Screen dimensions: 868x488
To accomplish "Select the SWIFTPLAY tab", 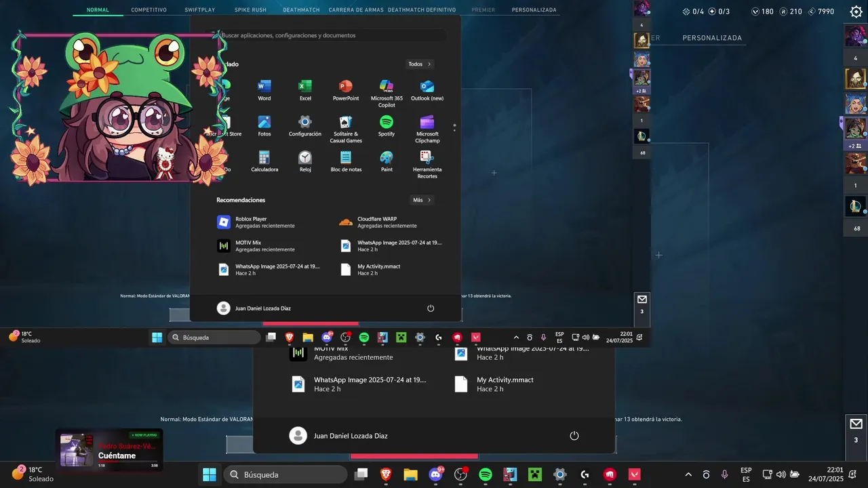I will pyautogui.click(x=201, y=10).
